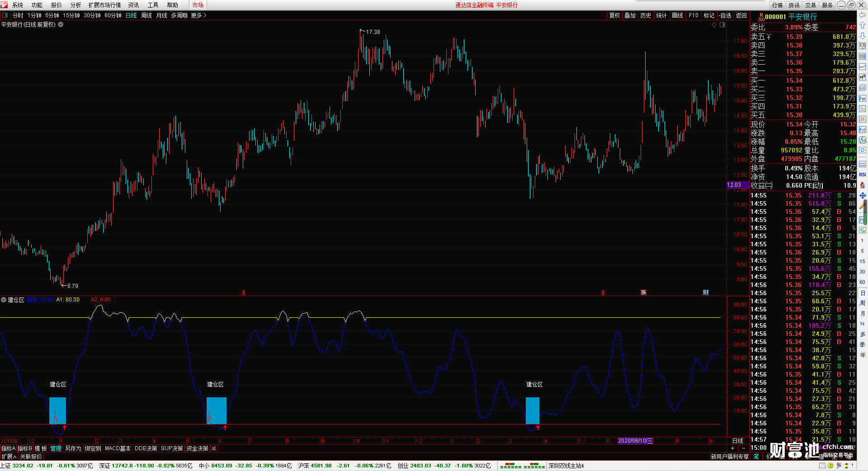Click the chart zoom-in plus button
The height and width of the screenshot is (471, 868).
[732, 448]
